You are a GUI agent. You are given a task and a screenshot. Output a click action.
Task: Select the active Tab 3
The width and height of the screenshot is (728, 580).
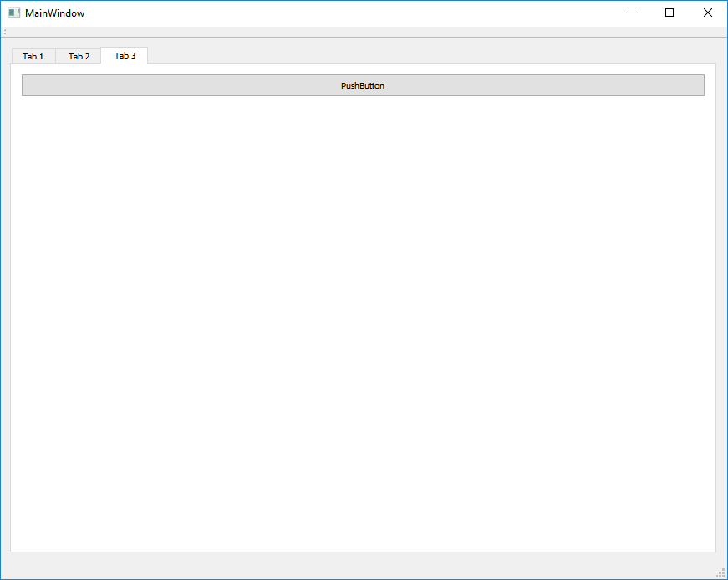tap(125, 55)
